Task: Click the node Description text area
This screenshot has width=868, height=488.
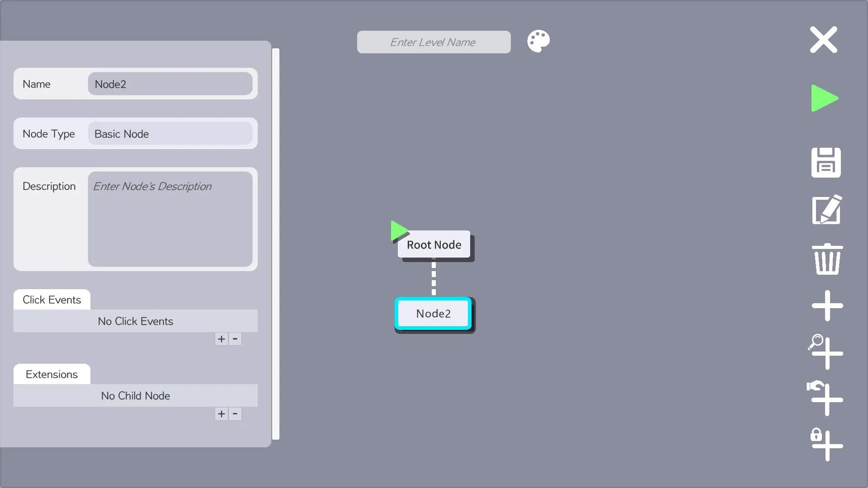Action: [x=170, y=219]
